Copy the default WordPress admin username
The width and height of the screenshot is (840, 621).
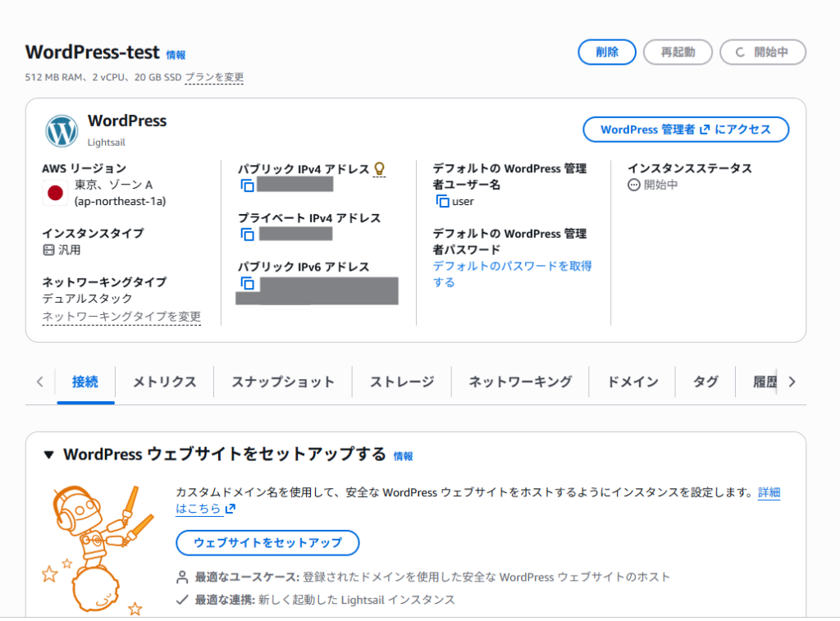442,201
